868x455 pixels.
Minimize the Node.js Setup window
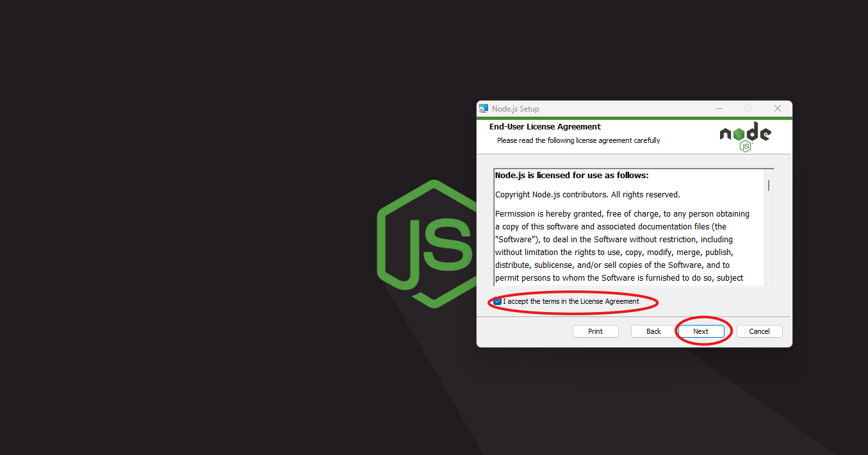[719, 109]
